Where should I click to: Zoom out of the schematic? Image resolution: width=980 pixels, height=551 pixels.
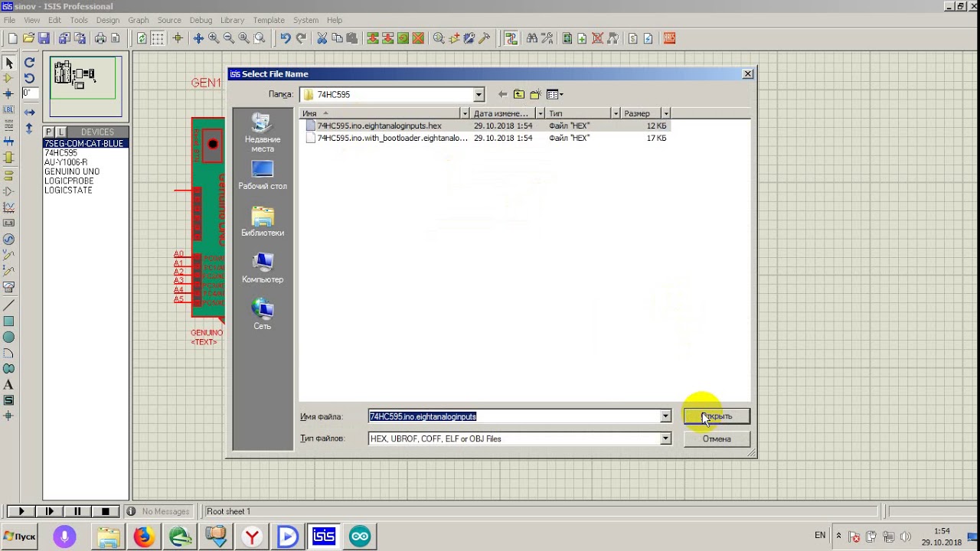tap(229, 38)
